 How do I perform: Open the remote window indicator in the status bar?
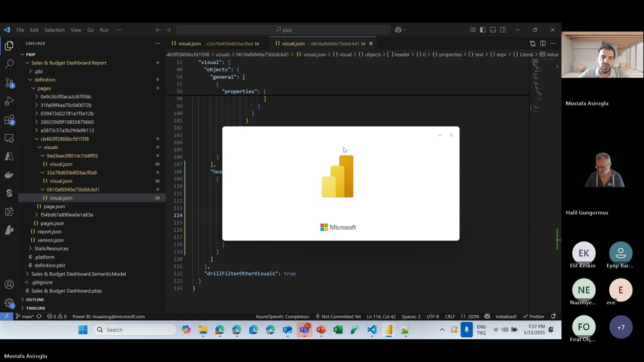[6, 317]
